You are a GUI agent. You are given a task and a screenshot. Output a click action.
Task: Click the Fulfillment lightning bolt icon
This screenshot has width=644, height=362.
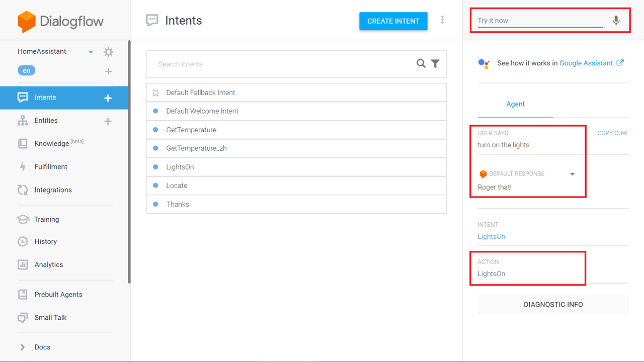click(x=23, y=167)
